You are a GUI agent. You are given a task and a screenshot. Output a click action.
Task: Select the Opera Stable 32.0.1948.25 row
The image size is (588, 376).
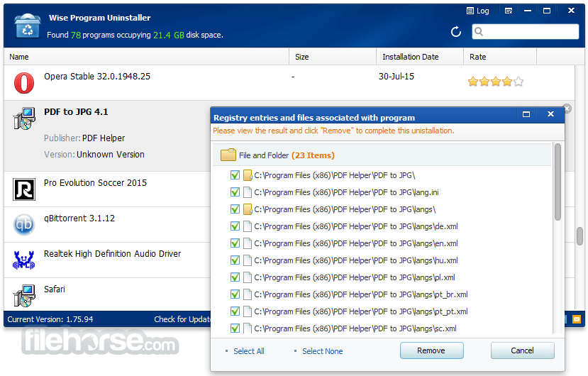289,82
